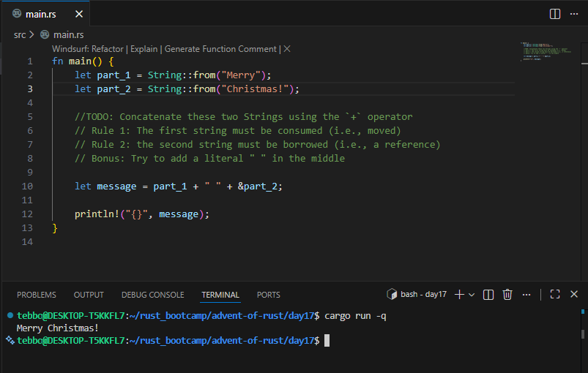588x373 pixels.
Task: Expand the breadcrumb chevron after src
Action: click(32, 35)
